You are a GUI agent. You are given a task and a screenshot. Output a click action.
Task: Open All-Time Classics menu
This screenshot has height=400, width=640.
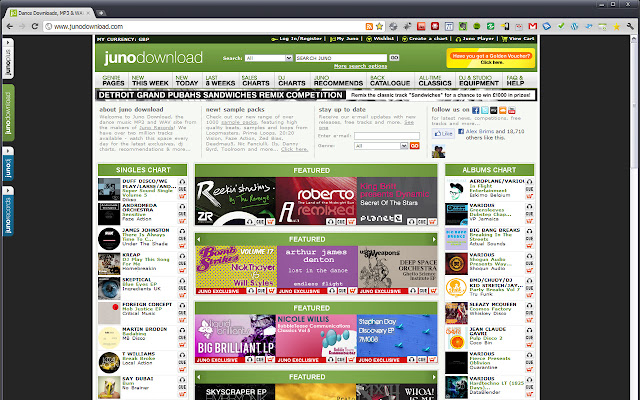pyautogui.click(x=435, y=80)
